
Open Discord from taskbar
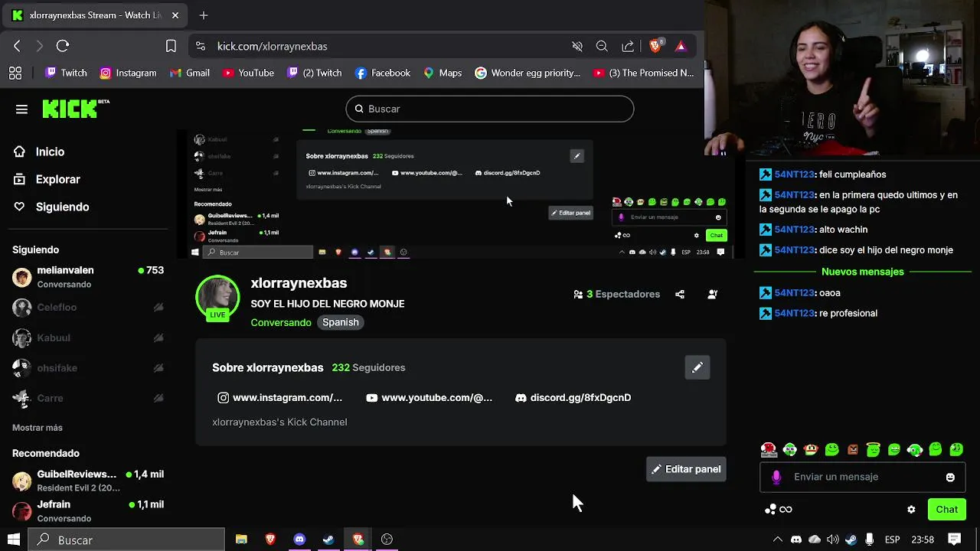[x=299, y=540]
